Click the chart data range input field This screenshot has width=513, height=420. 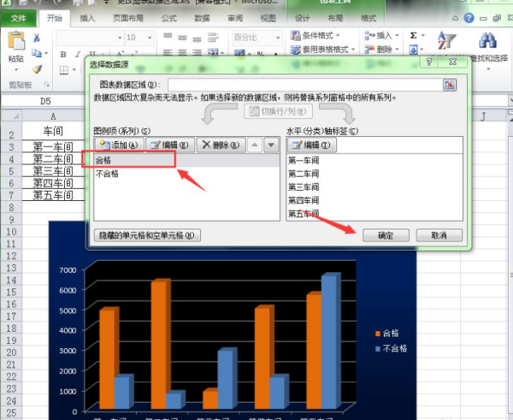[x=305, y=86]
